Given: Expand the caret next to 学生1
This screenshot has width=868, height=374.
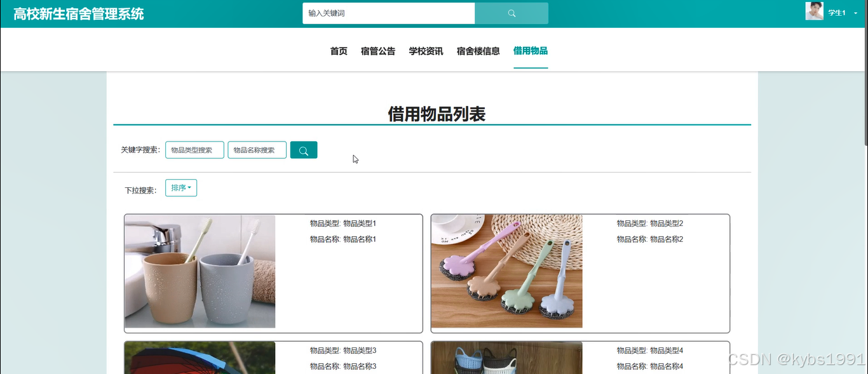Looking at the screenshot, I should point(856,13).
